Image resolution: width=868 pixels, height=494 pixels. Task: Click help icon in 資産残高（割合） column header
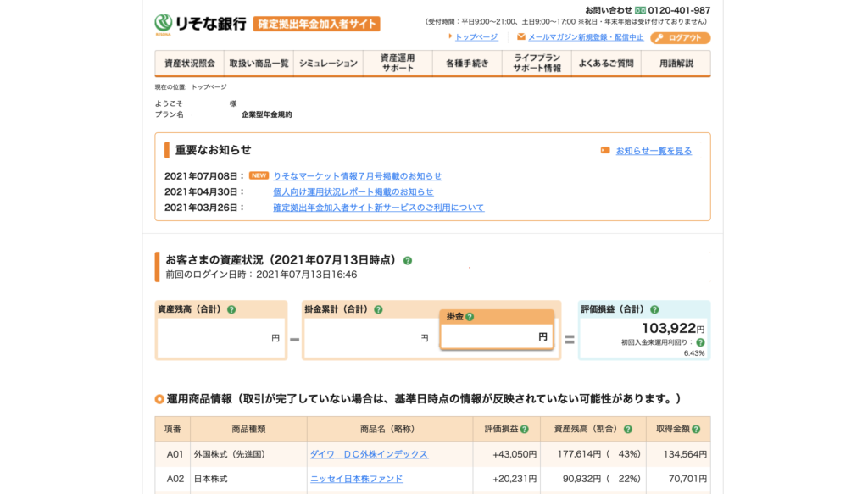tap(627, 430)
